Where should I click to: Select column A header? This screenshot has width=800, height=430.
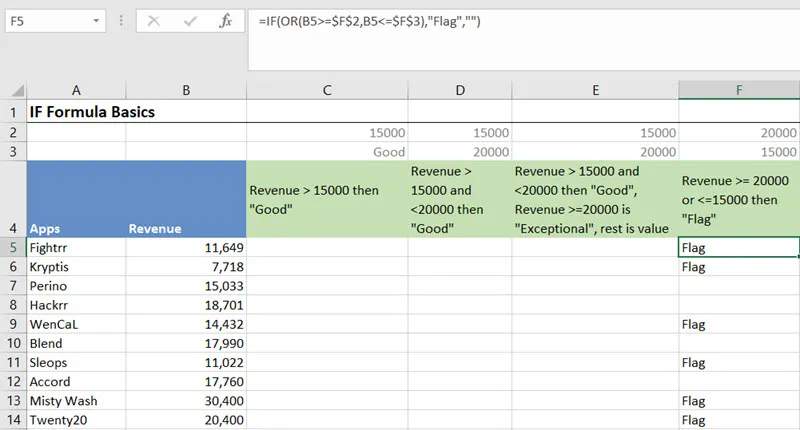click(x=76, y=90)
